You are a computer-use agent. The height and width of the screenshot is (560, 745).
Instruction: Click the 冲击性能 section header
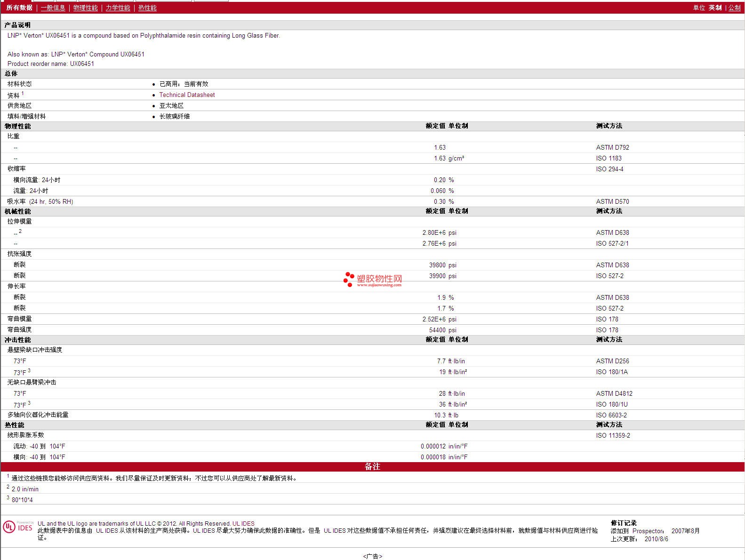coord(17,340)
